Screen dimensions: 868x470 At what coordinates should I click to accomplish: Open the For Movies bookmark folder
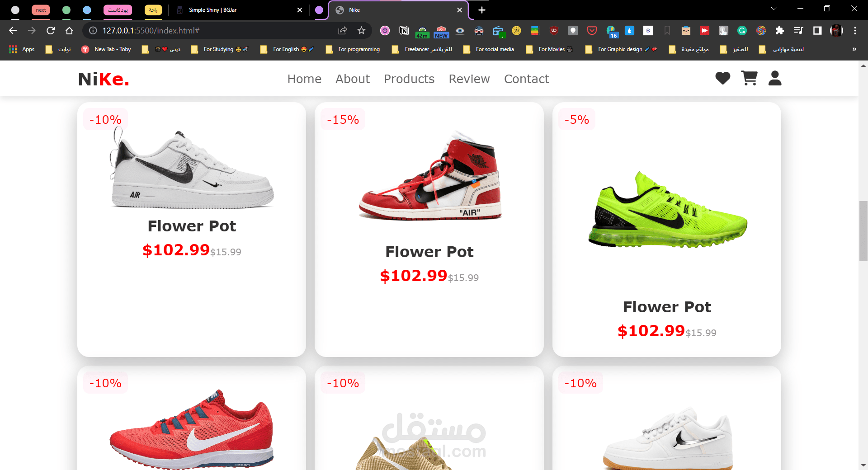click(x=550, y=49)
